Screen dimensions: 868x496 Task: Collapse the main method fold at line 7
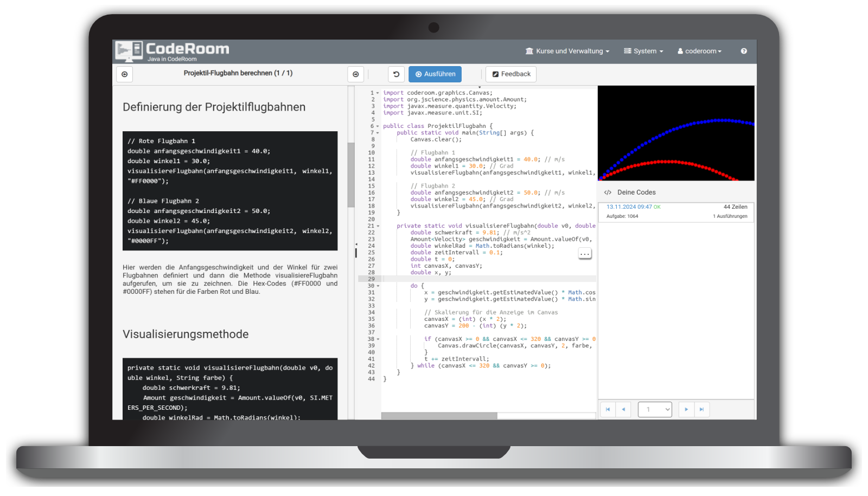[x=378, y=133]
